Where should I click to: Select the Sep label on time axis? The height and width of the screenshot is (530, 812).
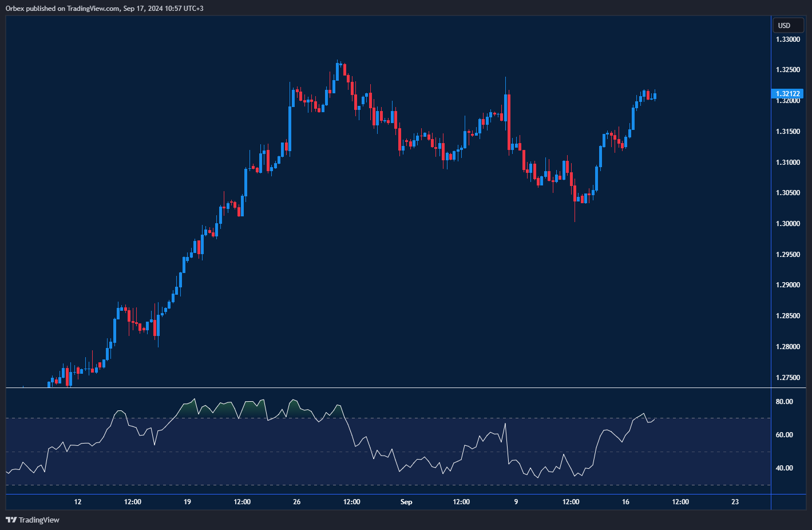406,502
